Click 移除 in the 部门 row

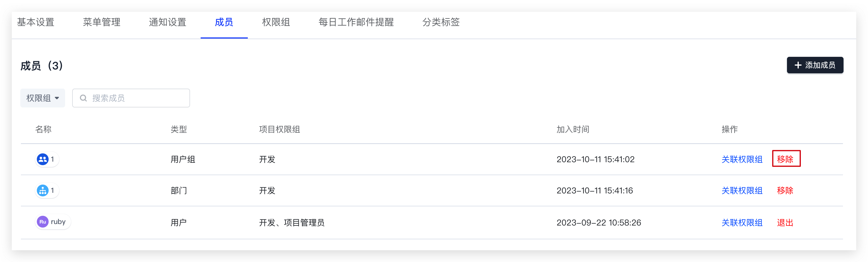(x=785, y=190)
